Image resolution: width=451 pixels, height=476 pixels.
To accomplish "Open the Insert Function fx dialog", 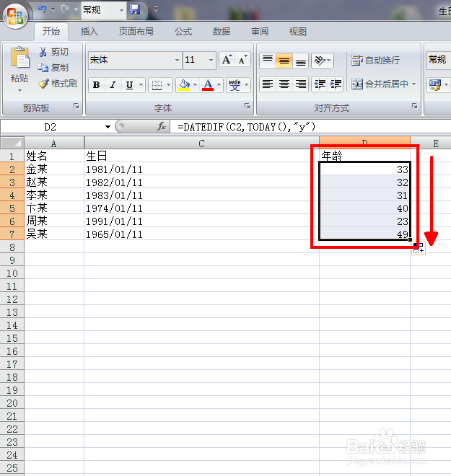I will (162, 126).
